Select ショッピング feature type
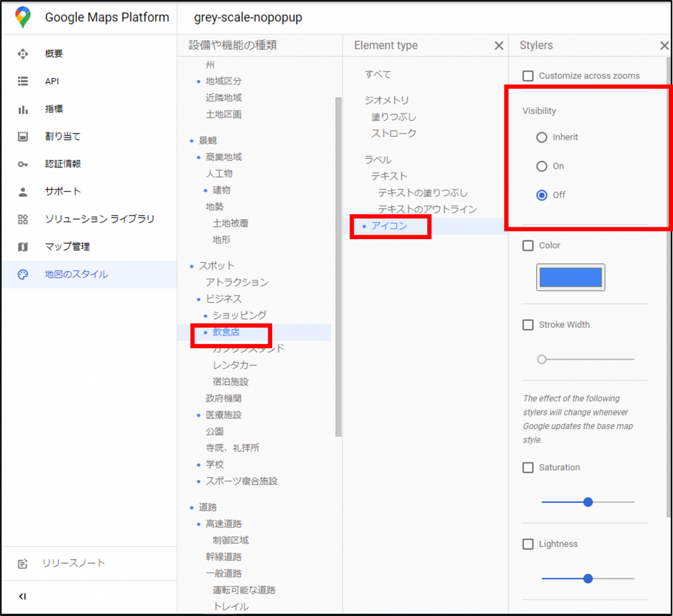 (x=239, y=315)
